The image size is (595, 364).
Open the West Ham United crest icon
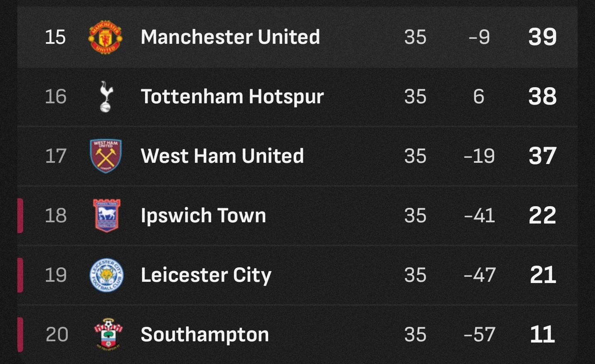pyautogui.click(x=106, y=156)
